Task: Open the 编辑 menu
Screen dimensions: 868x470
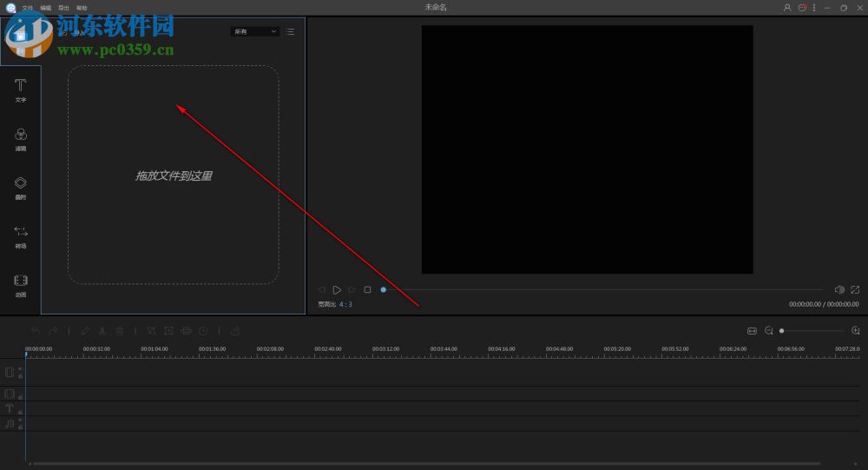Action: click(46, 8)
